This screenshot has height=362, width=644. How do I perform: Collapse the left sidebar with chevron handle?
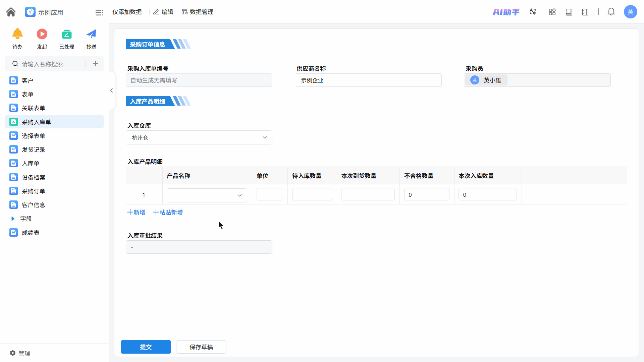pyautogui.click(x=111, y=90)
